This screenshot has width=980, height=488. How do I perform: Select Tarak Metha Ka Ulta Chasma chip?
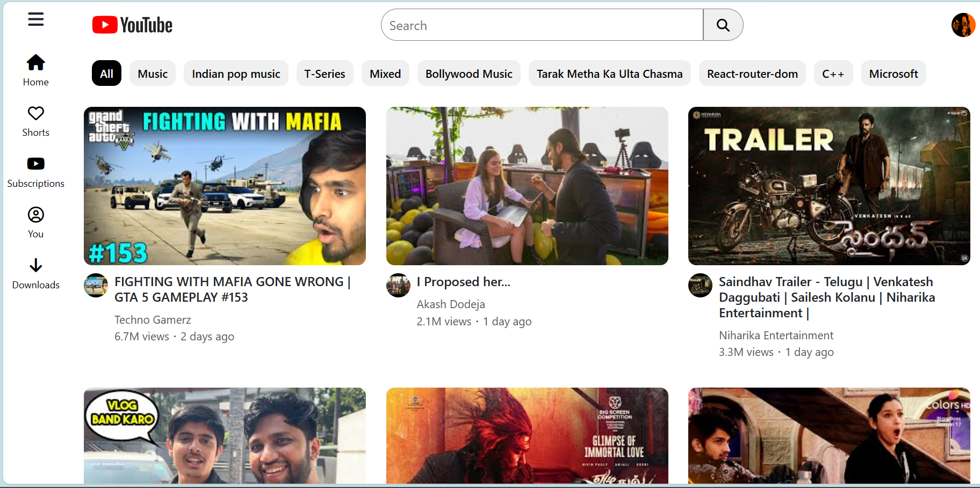point(610,74)
